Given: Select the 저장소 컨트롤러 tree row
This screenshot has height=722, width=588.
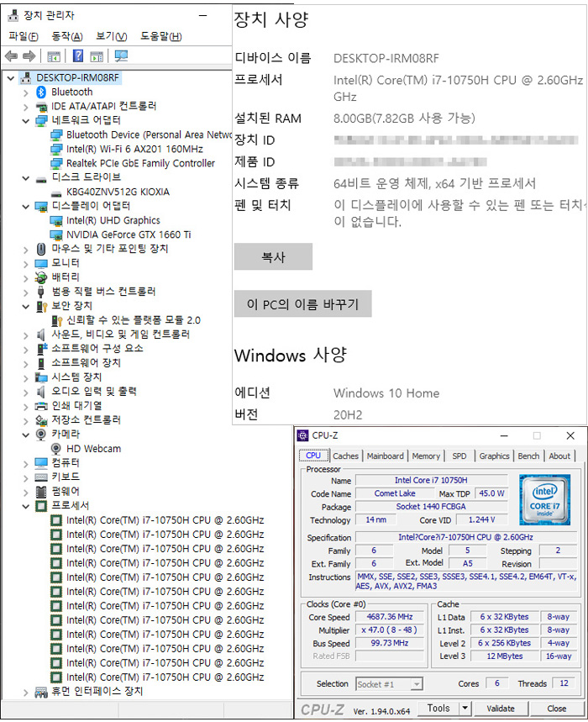Looking at the screenshot, I should (78, 420).
